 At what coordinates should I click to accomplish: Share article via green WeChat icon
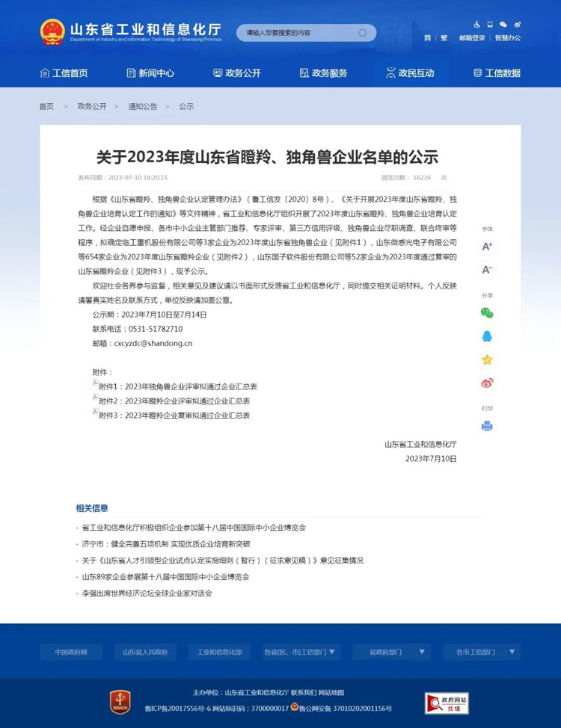point(487,313)
